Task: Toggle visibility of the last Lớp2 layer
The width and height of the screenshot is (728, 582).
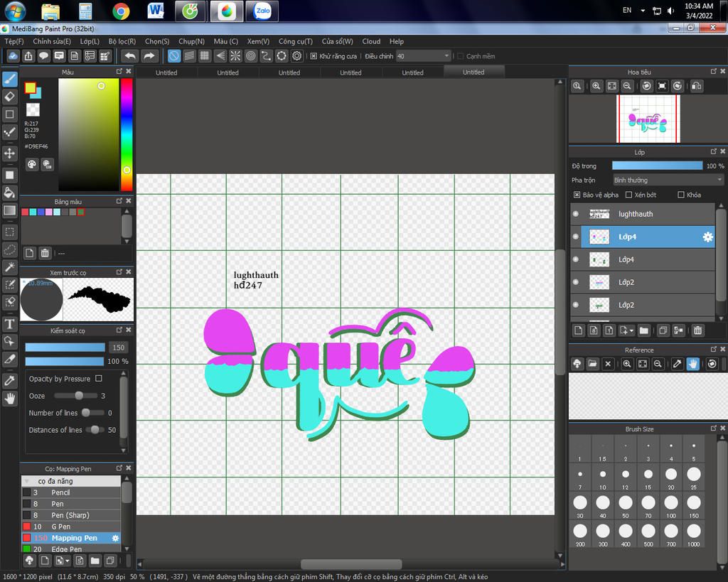Action: (x=576, y=305)
